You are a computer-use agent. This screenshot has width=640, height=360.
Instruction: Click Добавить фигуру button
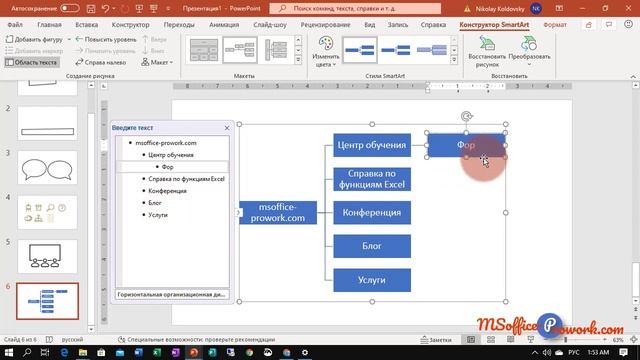point(35,40)
